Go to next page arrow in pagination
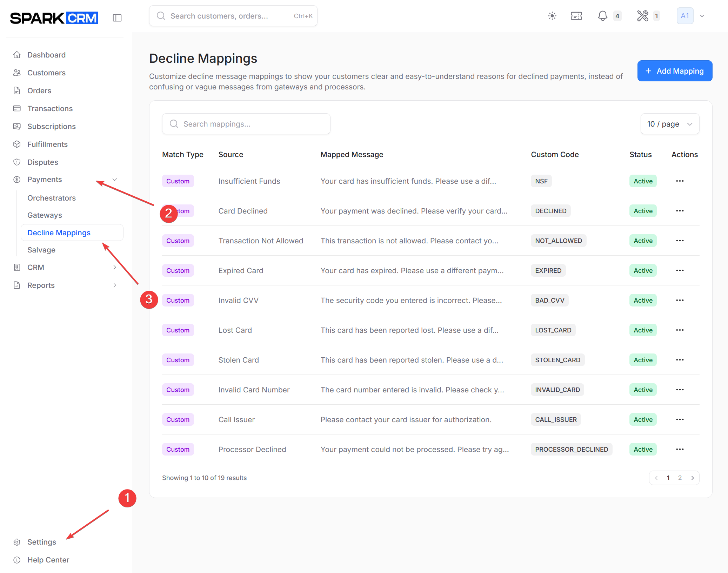This screenshot has height=573, width=728. pos(693,478)
